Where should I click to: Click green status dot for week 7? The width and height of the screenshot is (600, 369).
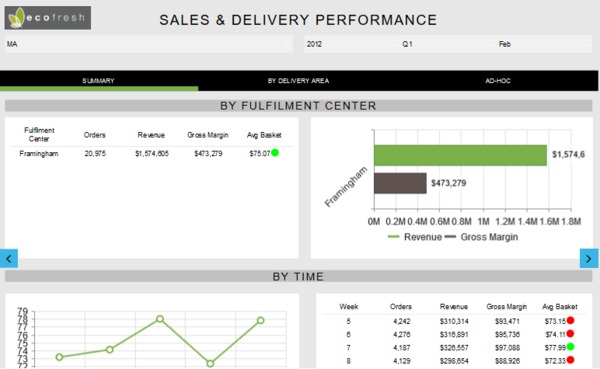click(x=570, y=347)
